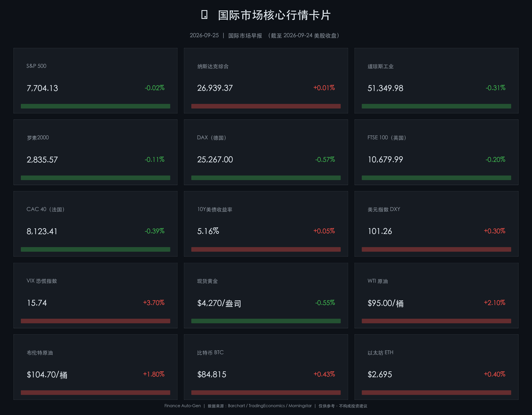The height and width of the screenshot is (415, 532).
Task: Click the 道琼斯工业 label
Action: (380, 66)
